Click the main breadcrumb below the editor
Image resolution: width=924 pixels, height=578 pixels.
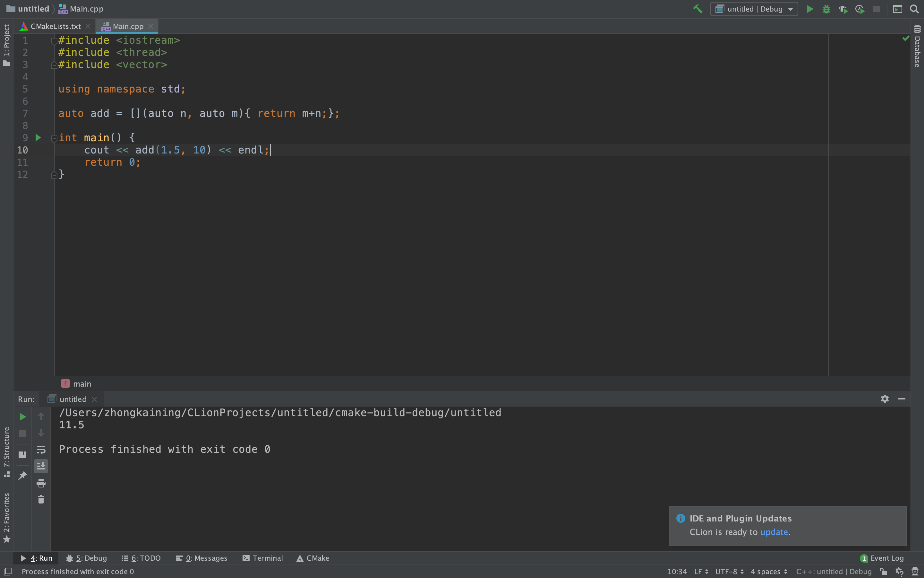(76, 383)
